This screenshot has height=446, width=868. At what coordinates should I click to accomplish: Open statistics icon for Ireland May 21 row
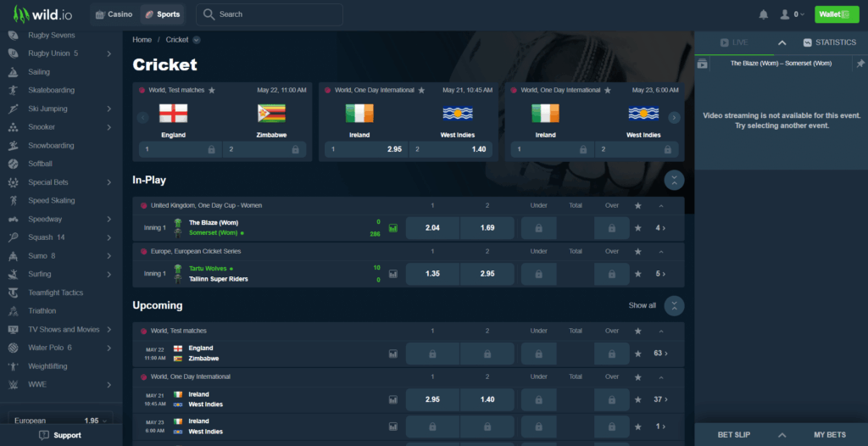tap(393, 399)
